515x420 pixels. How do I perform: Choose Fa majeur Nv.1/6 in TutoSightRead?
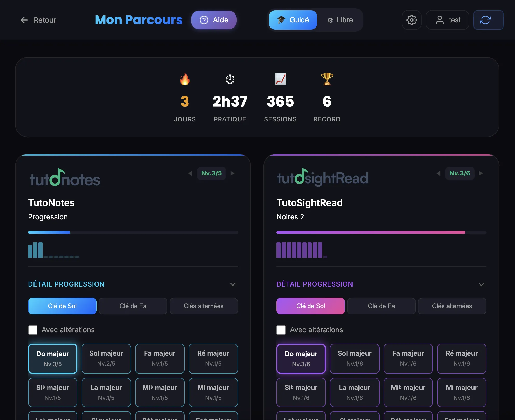tap(408, 359)
